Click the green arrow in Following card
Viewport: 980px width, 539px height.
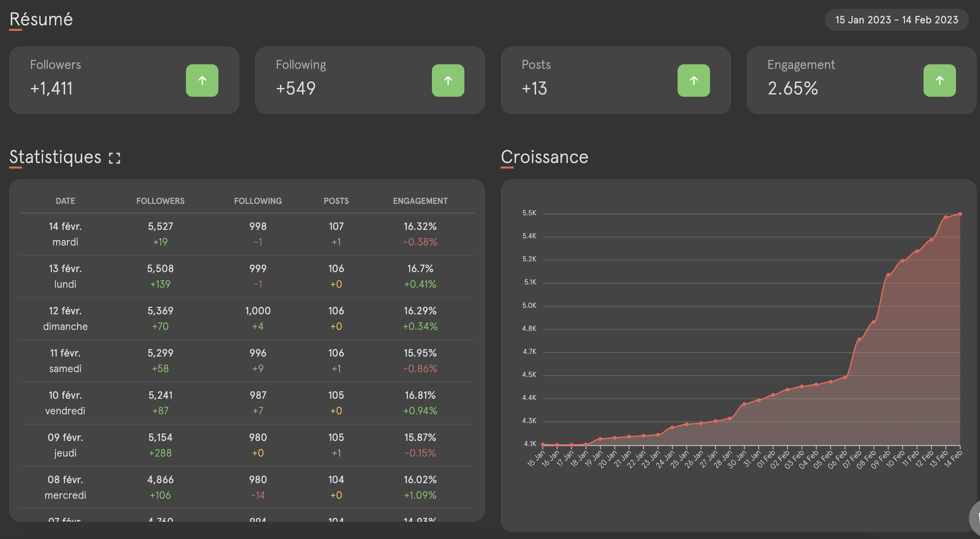[448, 80]
